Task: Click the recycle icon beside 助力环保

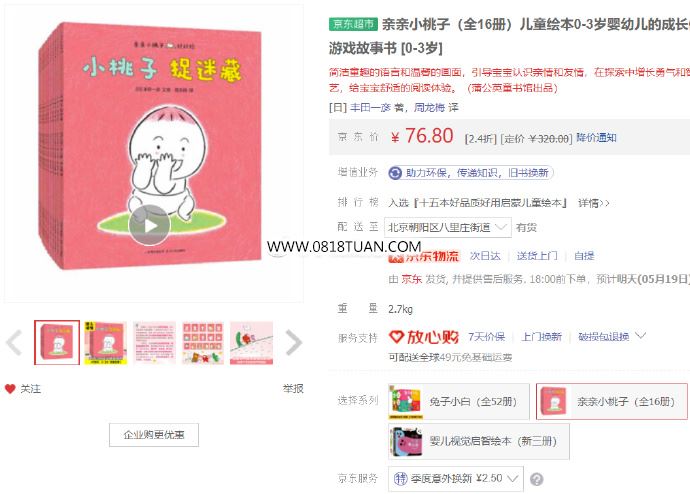Action: [395, 173]
